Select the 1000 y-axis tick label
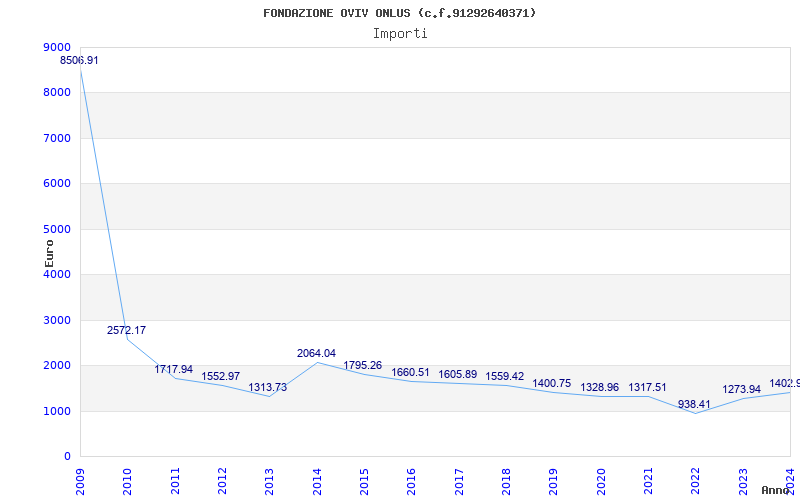Viewport: 800px width, 500px height. point(57,411)
